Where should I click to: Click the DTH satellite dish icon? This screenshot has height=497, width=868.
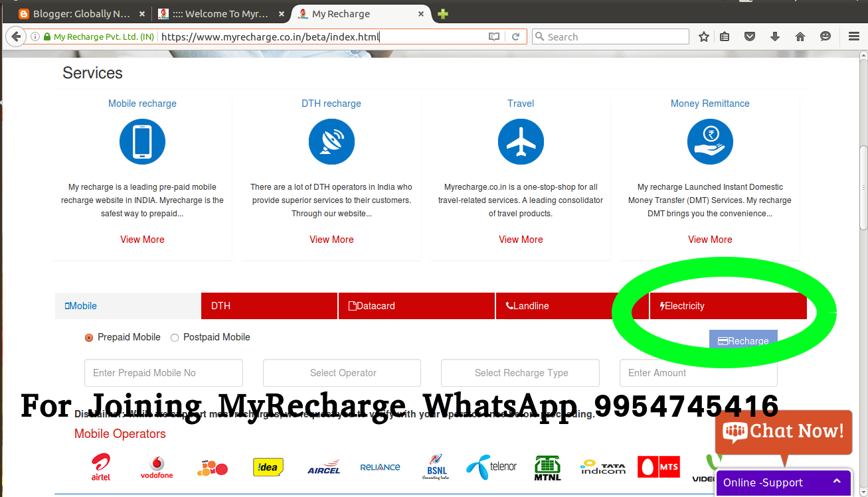(331, 141)
